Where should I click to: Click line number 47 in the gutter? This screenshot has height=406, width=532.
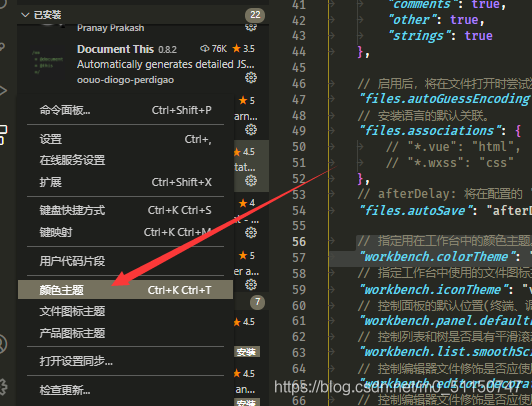299,100
